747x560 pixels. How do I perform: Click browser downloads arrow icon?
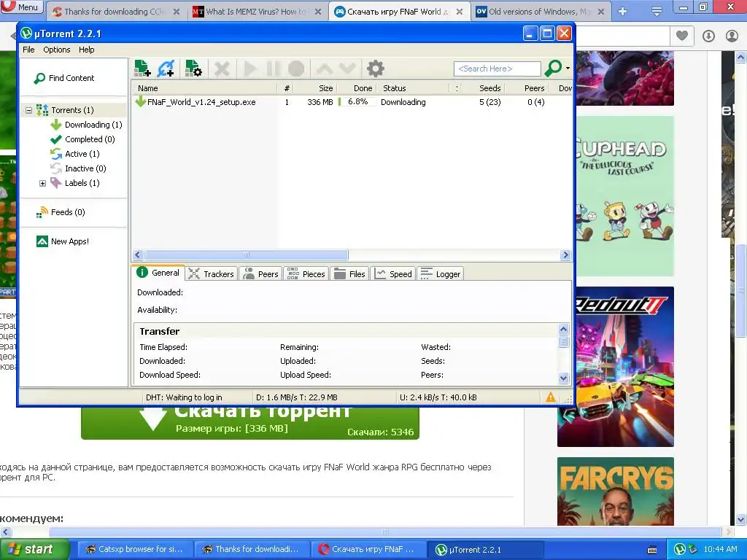(x=708, y=36)
